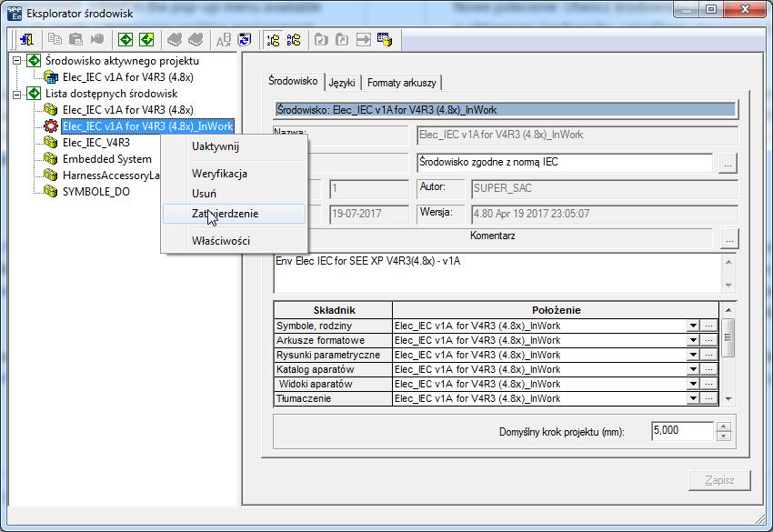Collapse the Środowisko aktywnego projektu node
The height and width of the screenshot is (532, 773).
(x=17, y=61)
